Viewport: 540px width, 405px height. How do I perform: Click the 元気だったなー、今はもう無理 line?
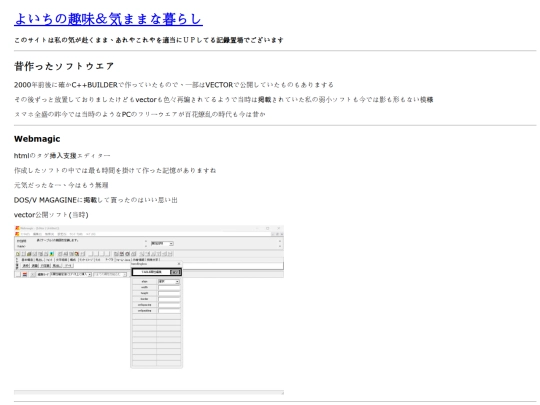click(61, 185)
